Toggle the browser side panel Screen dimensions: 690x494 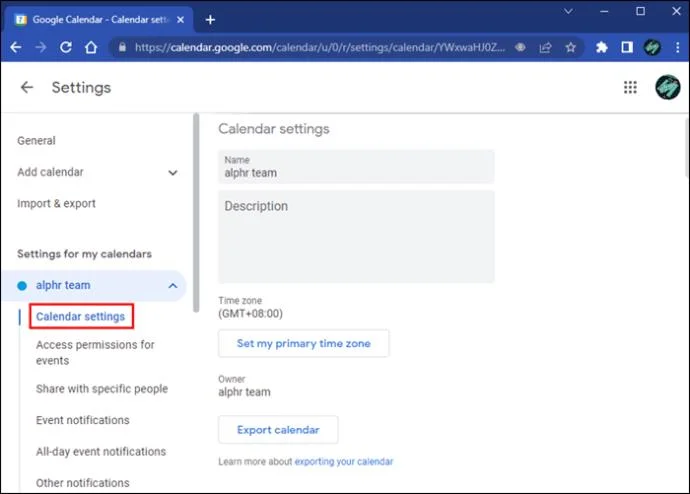tap(627, 47)
